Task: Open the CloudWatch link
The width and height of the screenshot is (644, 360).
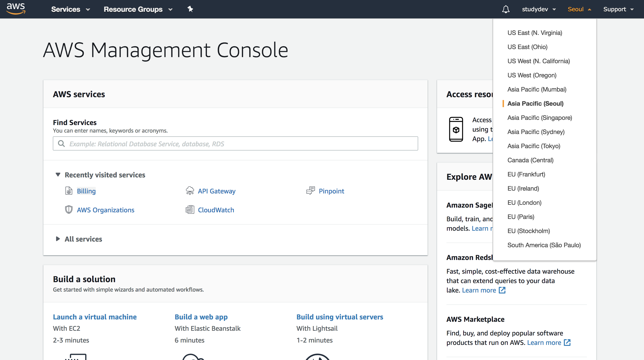Action: pyautogui.click(x=216, y=210)
